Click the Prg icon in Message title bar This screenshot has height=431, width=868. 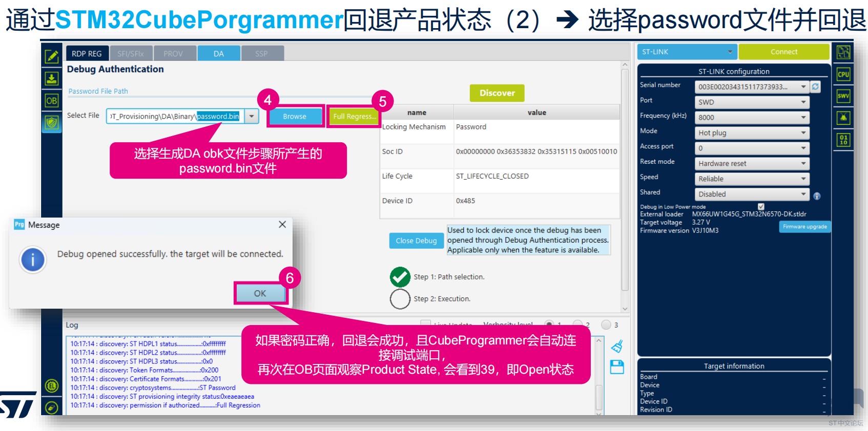[19, 224]
